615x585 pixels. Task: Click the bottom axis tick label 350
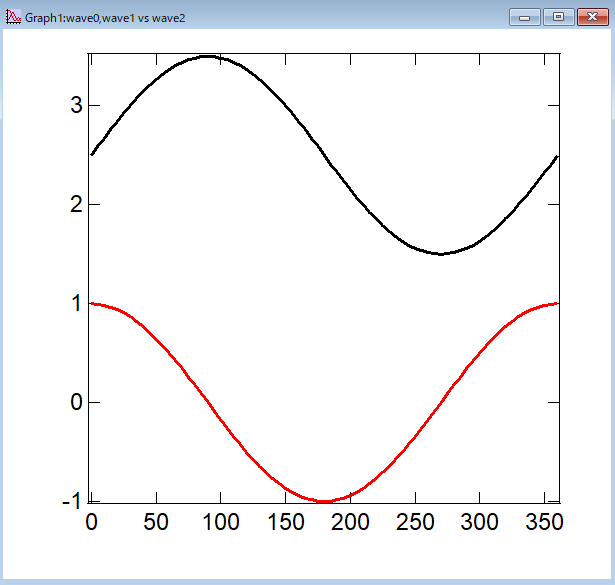(x=543, y=522)
